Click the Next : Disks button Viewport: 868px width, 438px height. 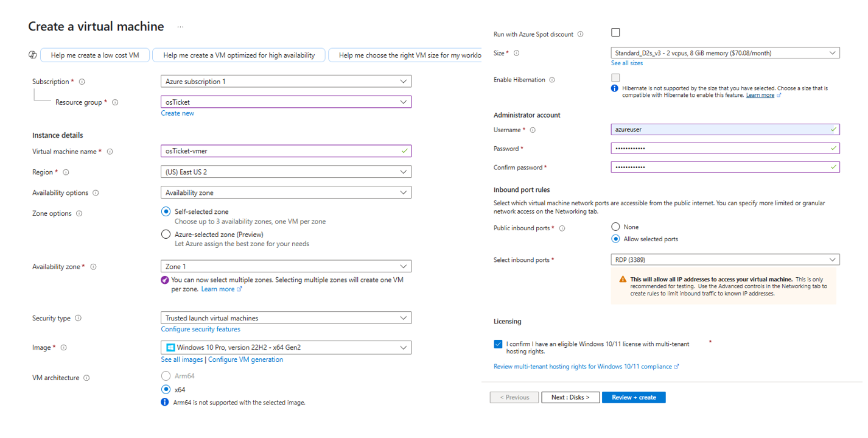[x=570, y=398]
